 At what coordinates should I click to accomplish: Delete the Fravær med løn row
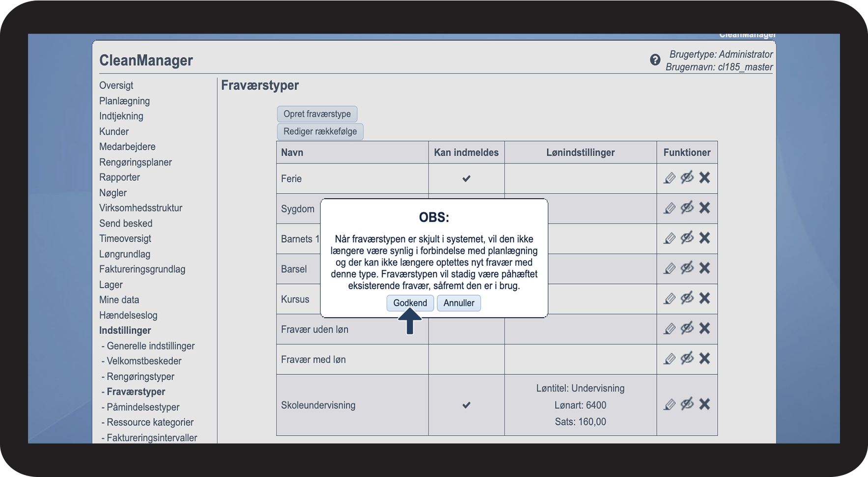(x=704, y=359)
